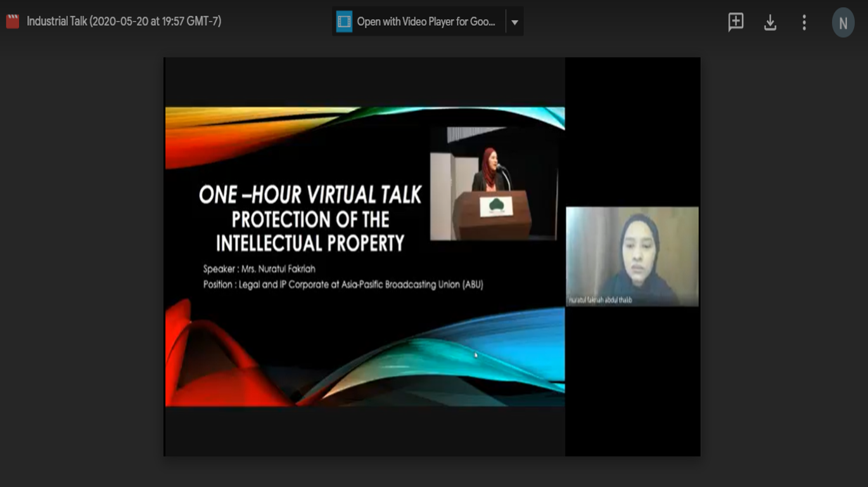Click the Video Player app filmstrip icon

pos(344,22)
